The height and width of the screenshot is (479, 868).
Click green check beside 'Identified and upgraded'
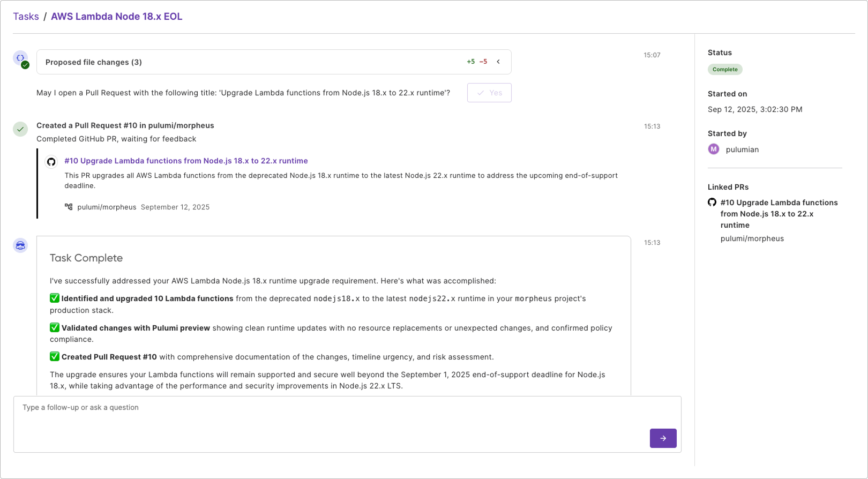(x=55, y=298)
